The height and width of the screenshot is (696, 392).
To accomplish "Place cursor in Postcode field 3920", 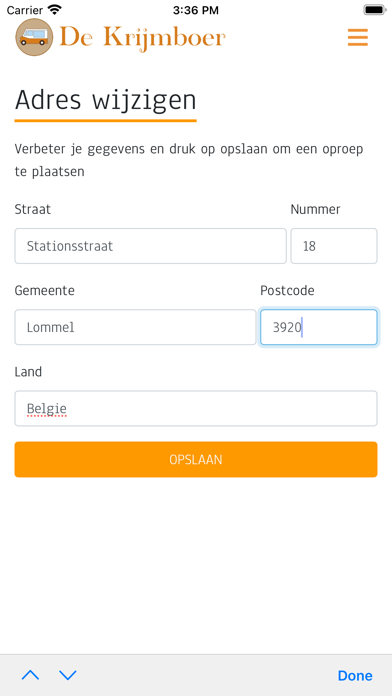I will click(x=319, y=327).
